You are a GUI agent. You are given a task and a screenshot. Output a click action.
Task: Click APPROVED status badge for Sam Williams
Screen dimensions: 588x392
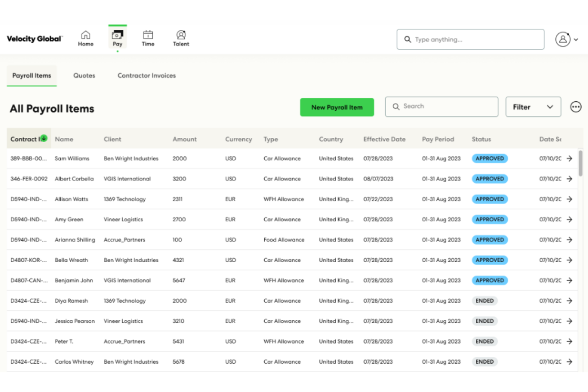point(489,158)
